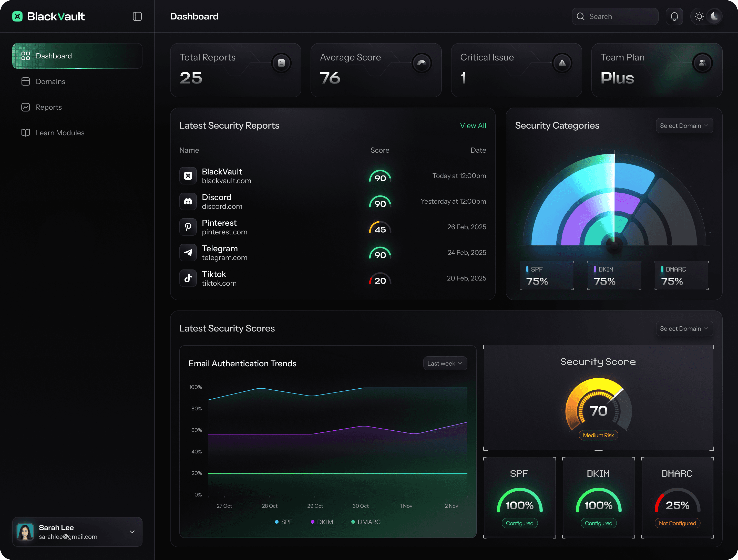Open Reports in sidebar
738x560 pixels.
coord(77,107)
